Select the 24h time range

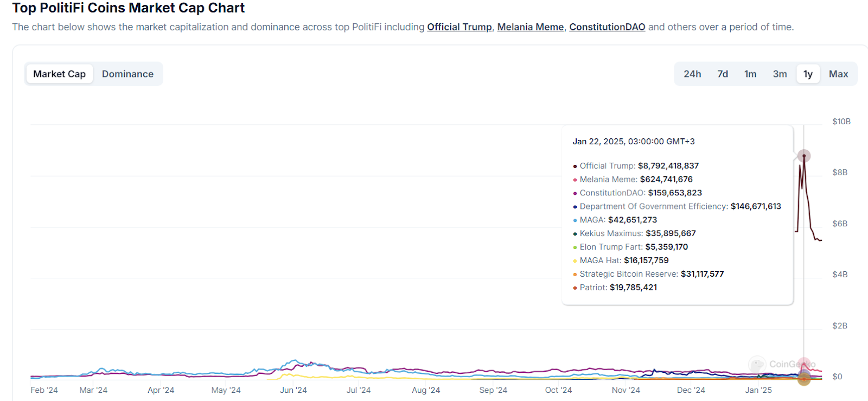692,74
